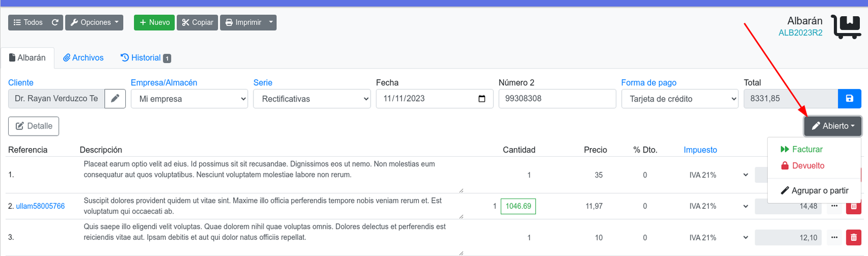Open the Opciones dropdown menu

[x=94, y=22]
